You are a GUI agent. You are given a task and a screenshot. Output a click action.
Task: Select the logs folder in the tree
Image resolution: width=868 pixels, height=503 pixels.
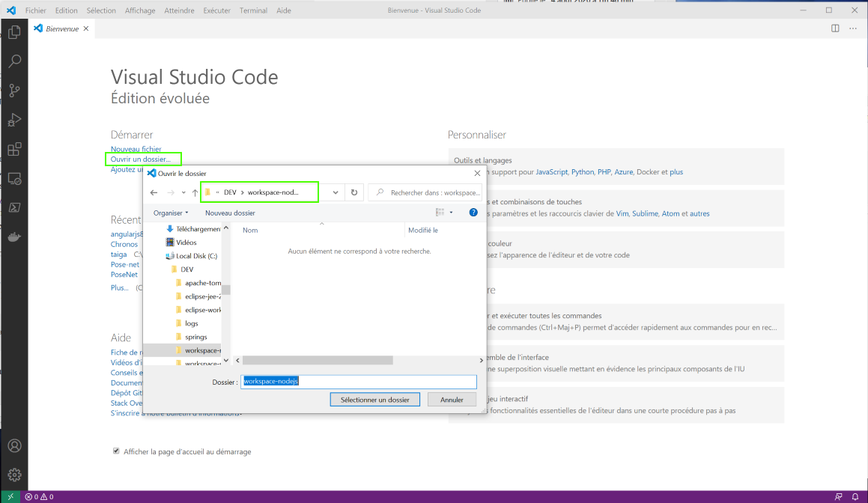[x=192, y=323]
